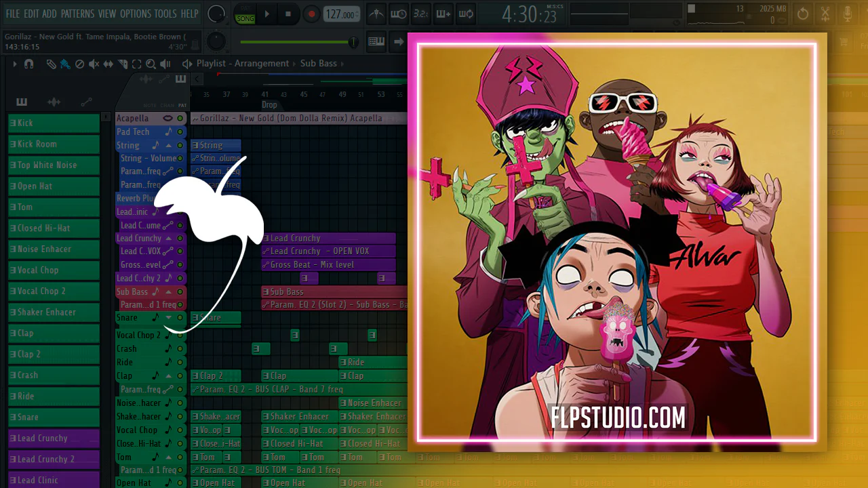The width and height of the screenshot is (868, 488).
Task: Open the OPTIONS menu
Action: (136, 14)
